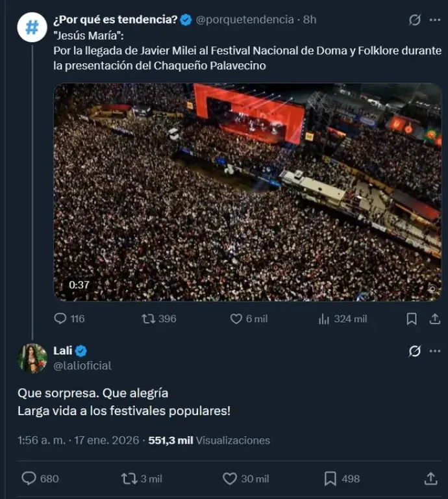Viewport: 448px width, 499px height.
Task: Like the post with 6 mil likes
Action: tap(236, 318)
